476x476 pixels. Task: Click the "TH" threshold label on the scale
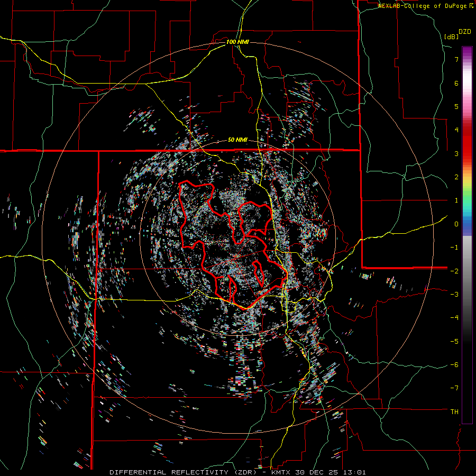coord(454,412)
